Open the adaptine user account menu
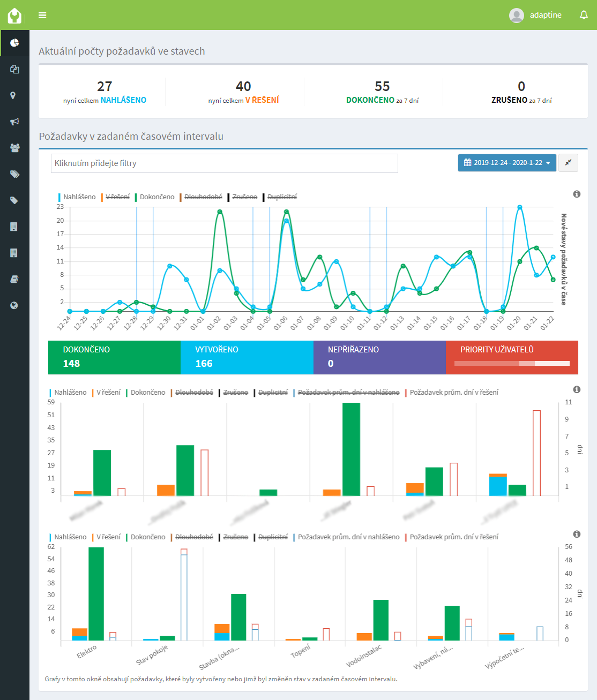The height and width of the screenshot is (700, 597). click(x=535, y=15)
